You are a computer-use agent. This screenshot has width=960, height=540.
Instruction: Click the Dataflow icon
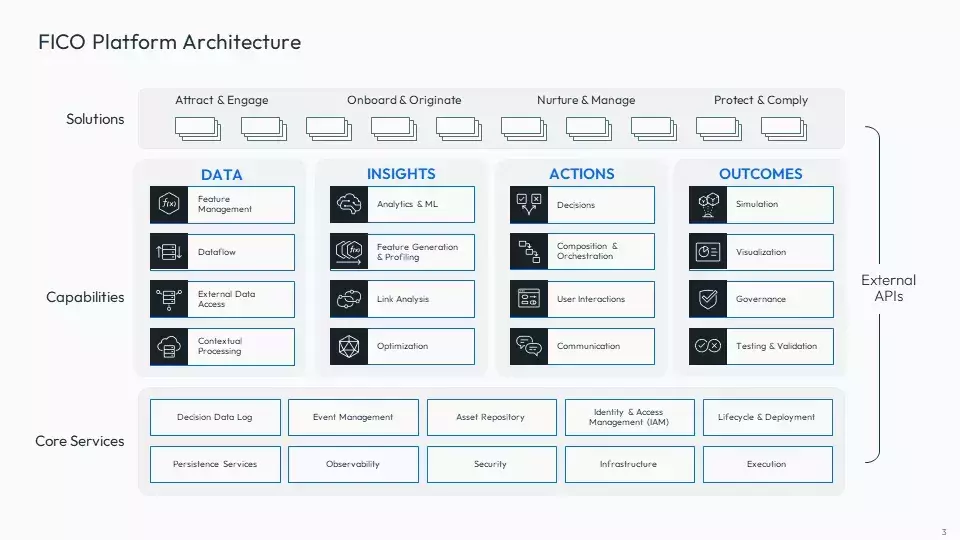168,252
